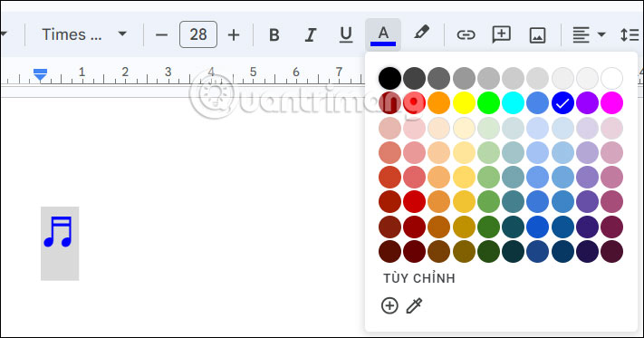Toggle underline formatting

[x=346, y=35]
